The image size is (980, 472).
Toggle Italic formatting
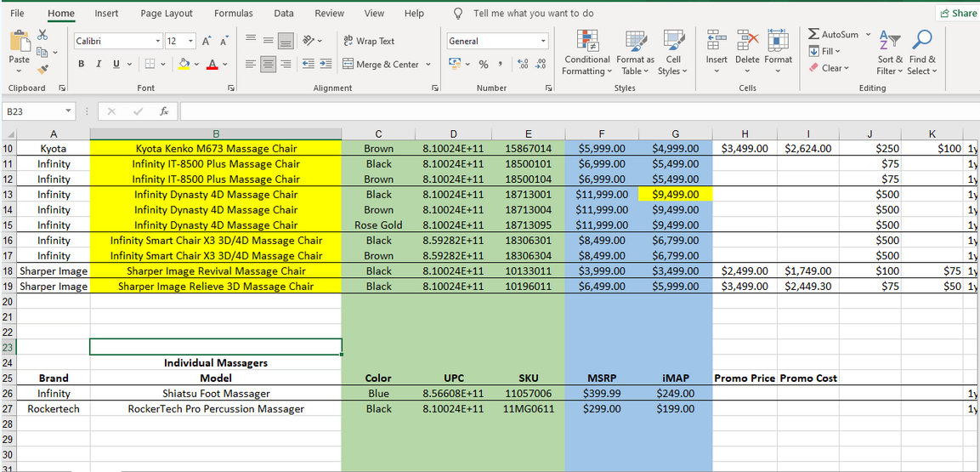pos(99,64)
